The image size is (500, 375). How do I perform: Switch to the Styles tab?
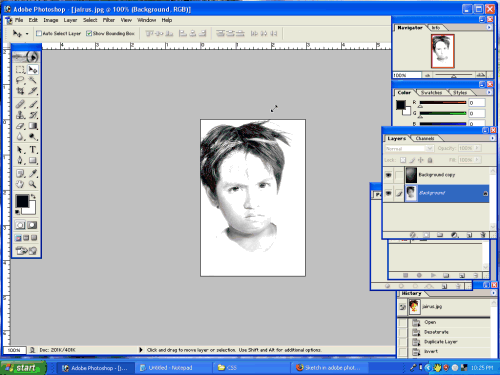(460, 93)
